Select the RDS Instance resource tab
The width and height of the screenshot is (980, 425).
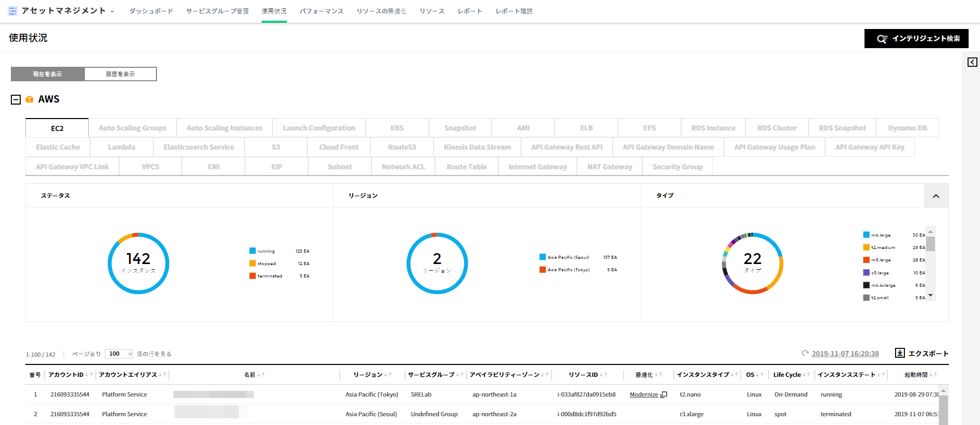coord(713,128)
